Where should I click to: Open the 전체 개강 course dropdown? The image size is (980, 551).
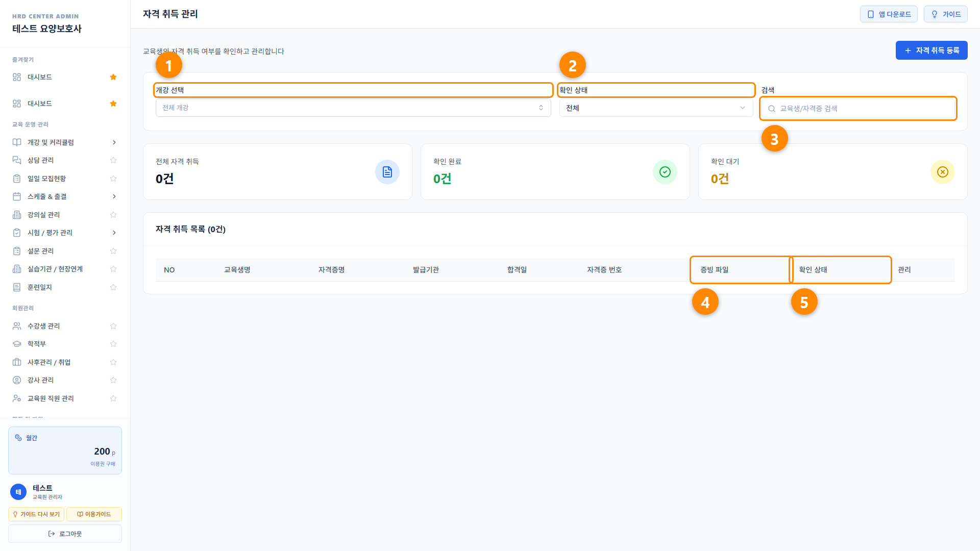(353, 108)
